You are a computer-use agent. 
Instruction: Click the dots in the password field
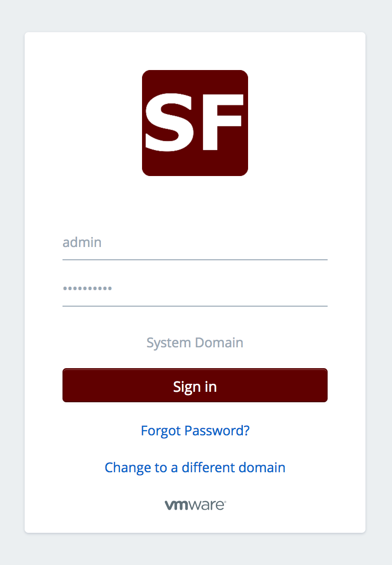[x=88, y=288]
